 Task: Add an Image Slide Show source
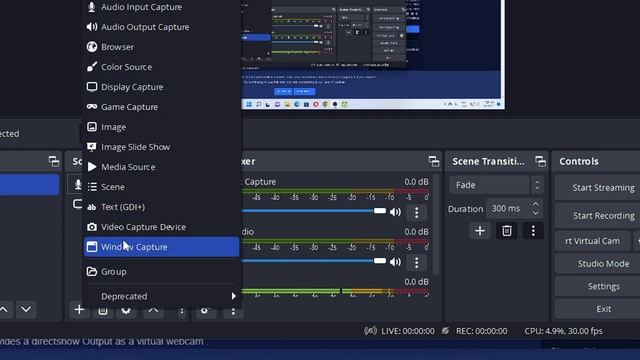[x=162, y=147]
